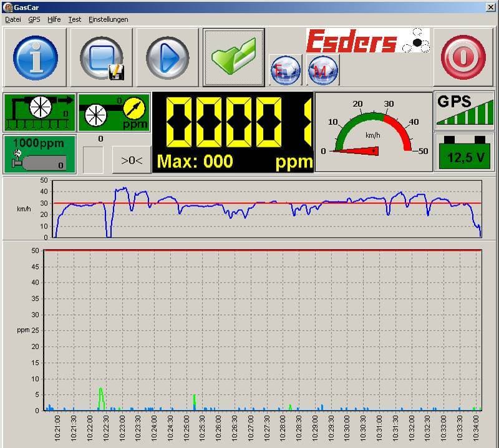Open the Datei menu

point(13,19)
